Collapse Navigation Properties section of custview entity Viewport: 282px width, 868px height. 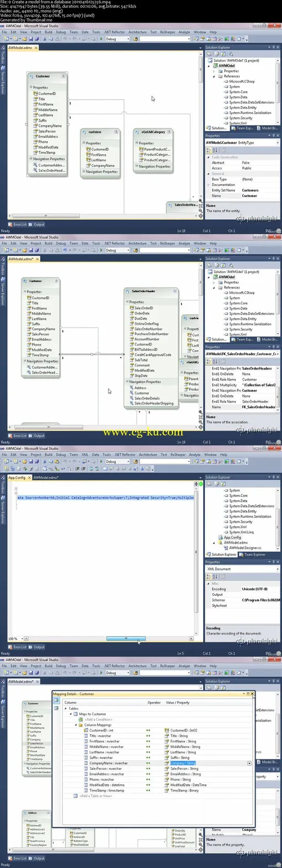click(x=84, y=171)
